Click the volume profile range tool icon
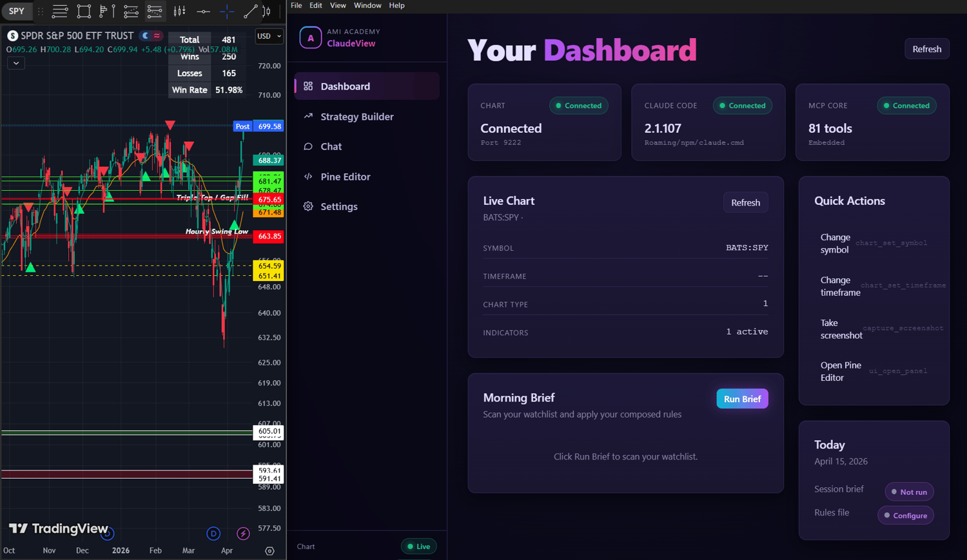The height and width of the screenshot is (560, 967). tap(107, 11)
